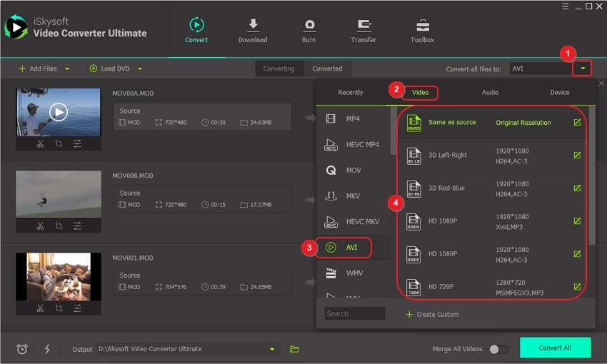The height and width of the screenshot is (364, 607).
Task: Toggle high speed conversion lightning icon
Action: tap(47, 349)
